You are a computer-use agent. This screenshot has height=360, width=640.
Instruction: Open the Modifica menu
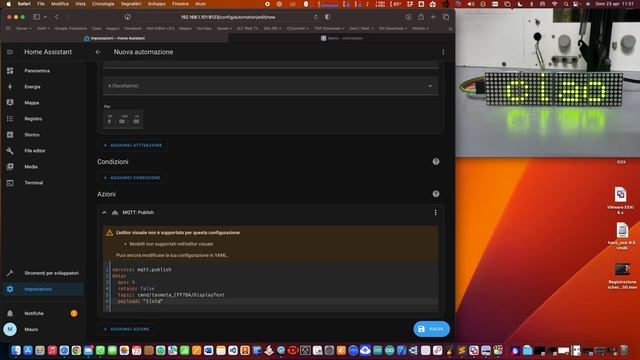point(60,4)
